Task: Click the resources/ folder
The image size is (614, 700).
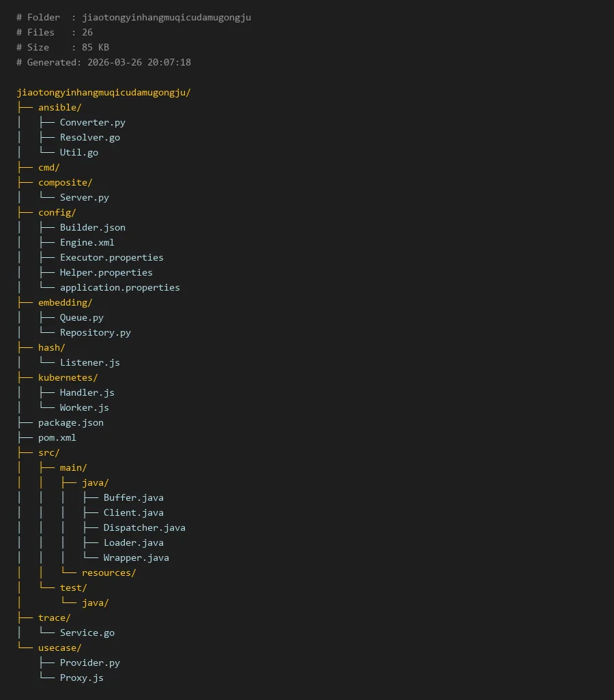Action: (109, 572)
